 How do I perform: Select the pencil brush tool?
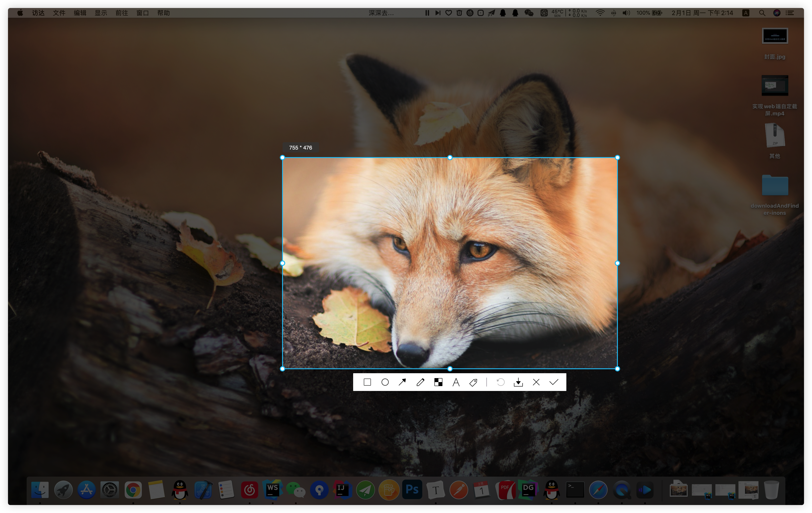click(420, 382)
